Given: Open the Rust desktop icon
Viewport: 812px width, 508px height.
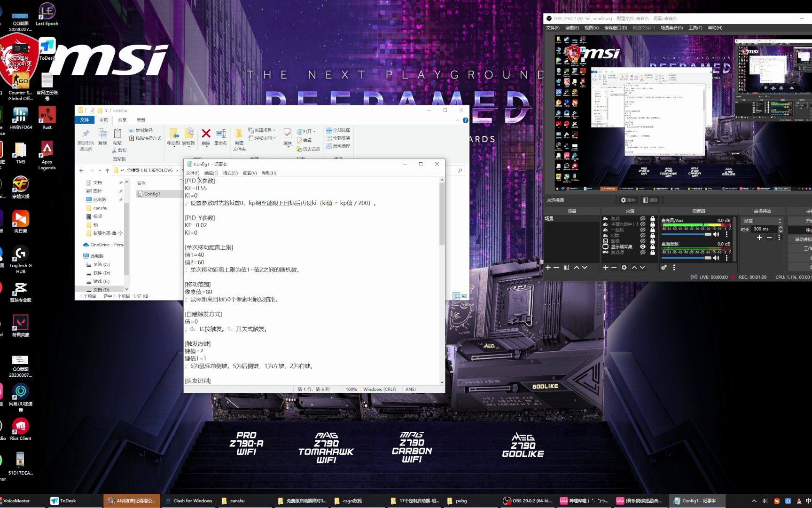Looking at the screenshot, I should pos(47,118).
